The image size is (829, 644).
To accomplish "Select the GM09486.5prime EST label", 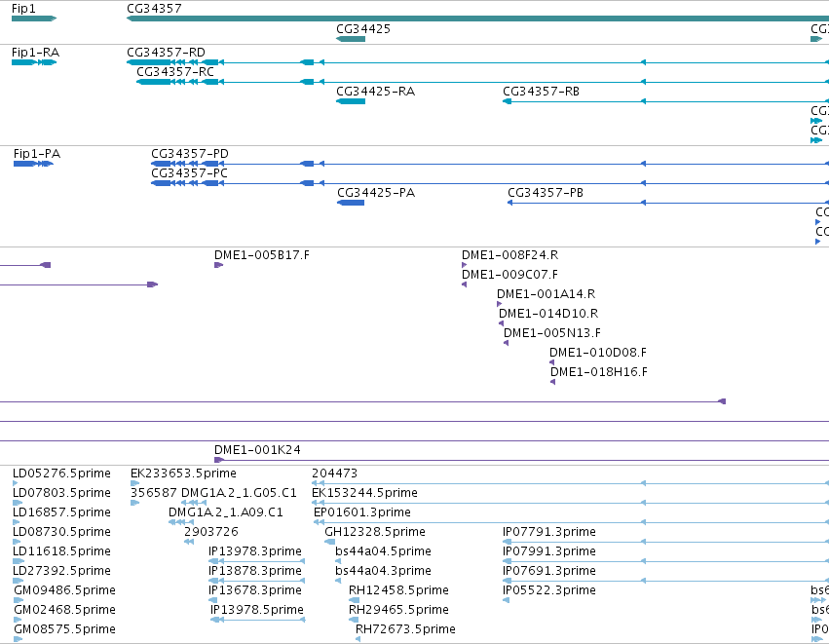I will coord(64,590).
